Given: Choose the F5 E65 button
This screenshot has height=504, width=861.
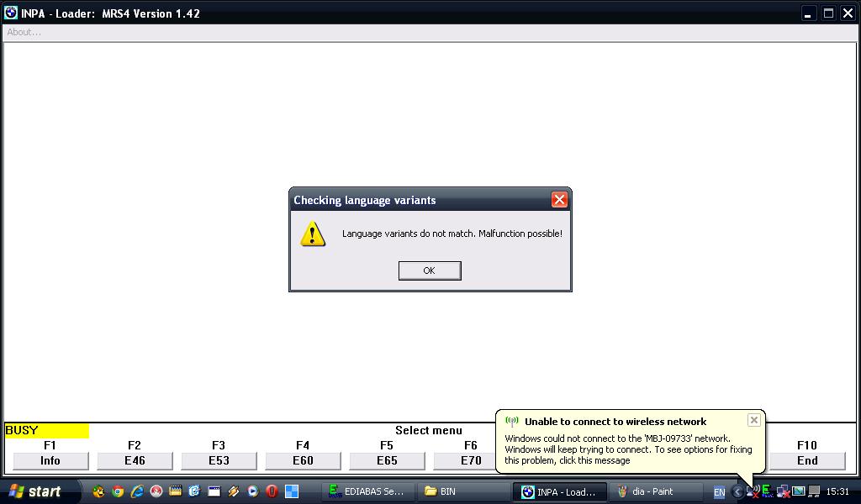Looking at the screenshot, I should pyautogui.click(x=387, y=460).
